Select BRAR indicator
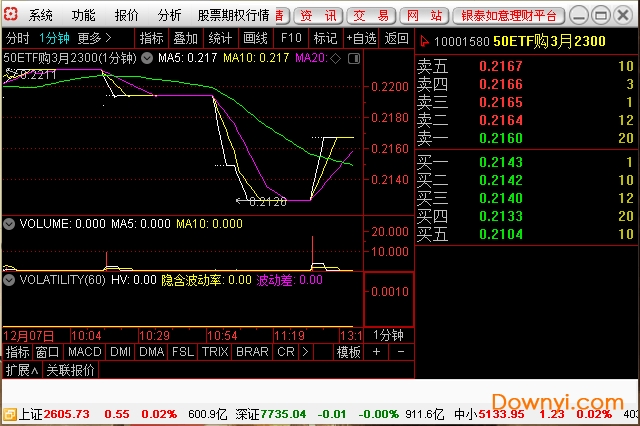This screenshot has width=640, height=426. (252, 352)
